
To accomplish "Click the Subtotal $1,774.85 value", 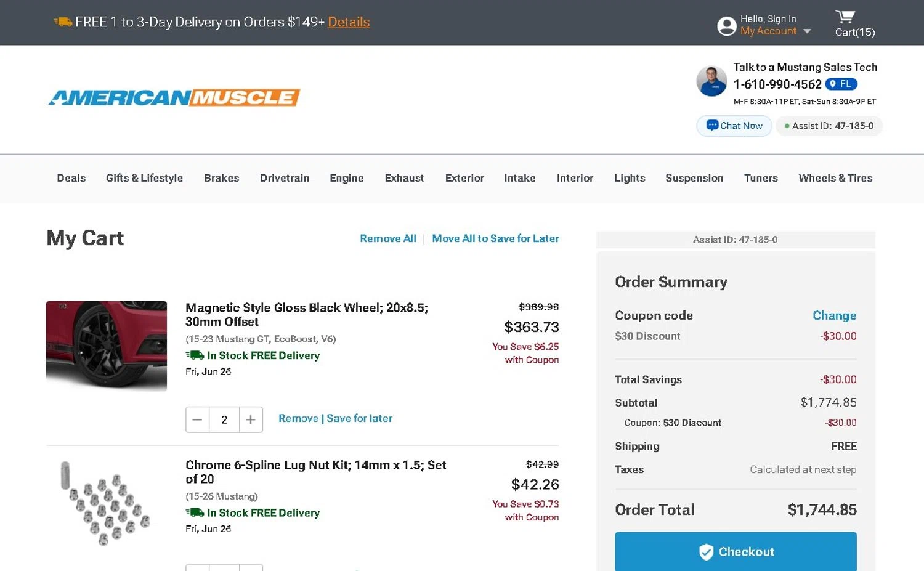I will pyautogui.click(x=829, y=402).
